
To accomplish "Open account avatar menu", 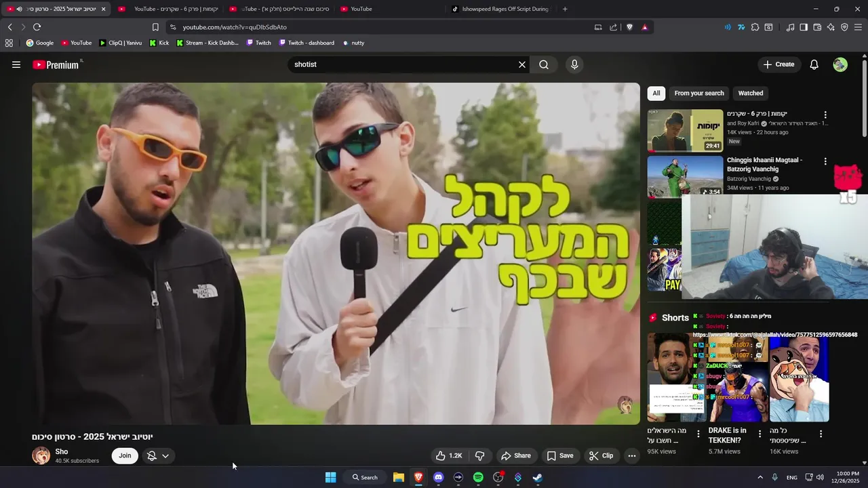I will point(840,64).
